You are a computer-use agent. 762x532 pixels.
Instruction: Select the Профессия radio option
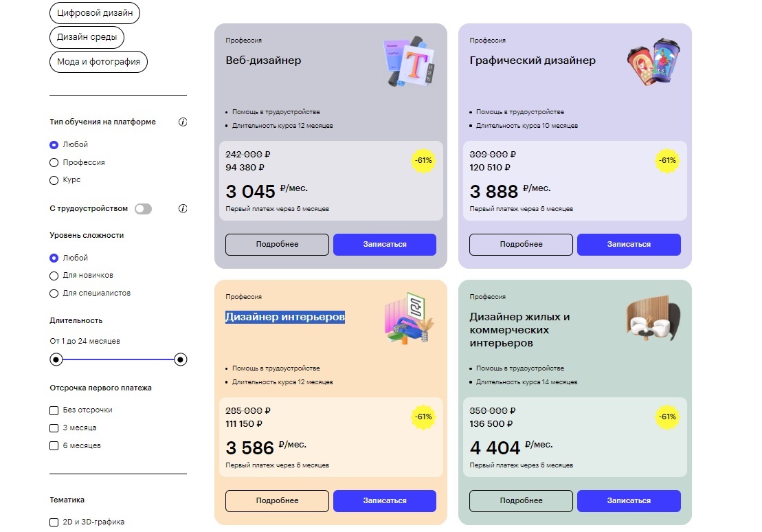click(54, 163)
